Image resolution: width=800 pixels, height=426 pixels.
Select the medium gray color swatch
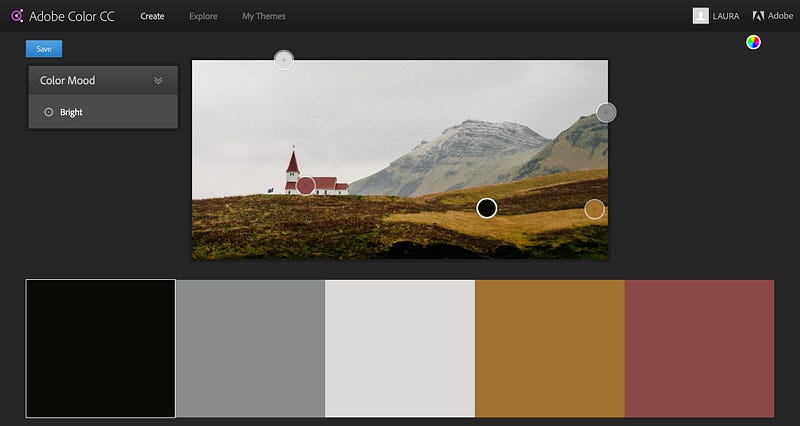pos(251,348)
